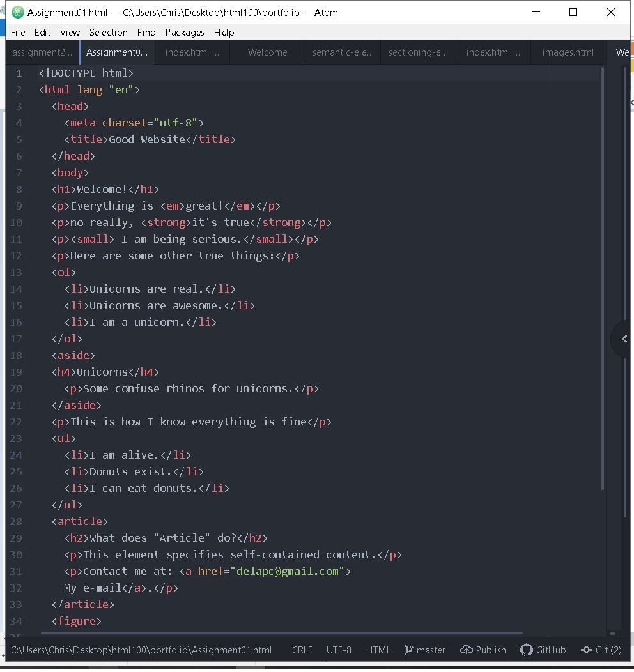Click the <!DOCTYPE html> line
Image resolution: width=634 pixels, height=672 pixels.
point(86,73)
